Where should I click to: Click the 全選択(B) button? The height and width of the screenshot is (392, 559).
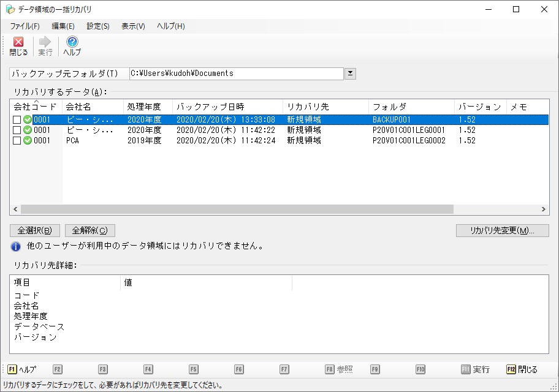coord(35,231)
